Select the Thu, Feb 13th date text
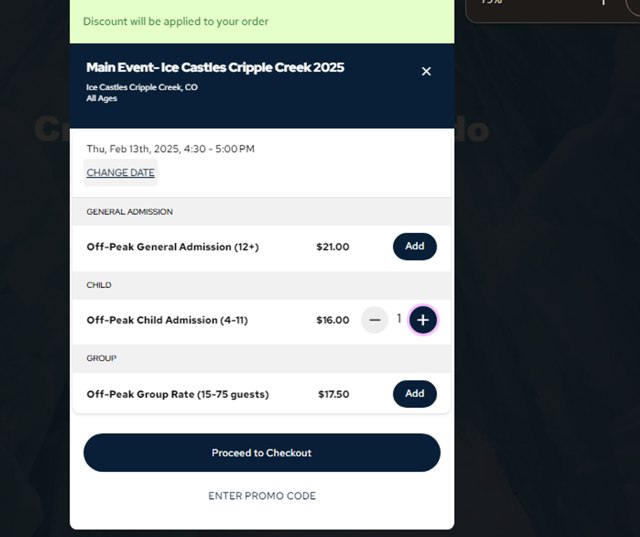Screen dimensions: 640x537 point(170,149)
